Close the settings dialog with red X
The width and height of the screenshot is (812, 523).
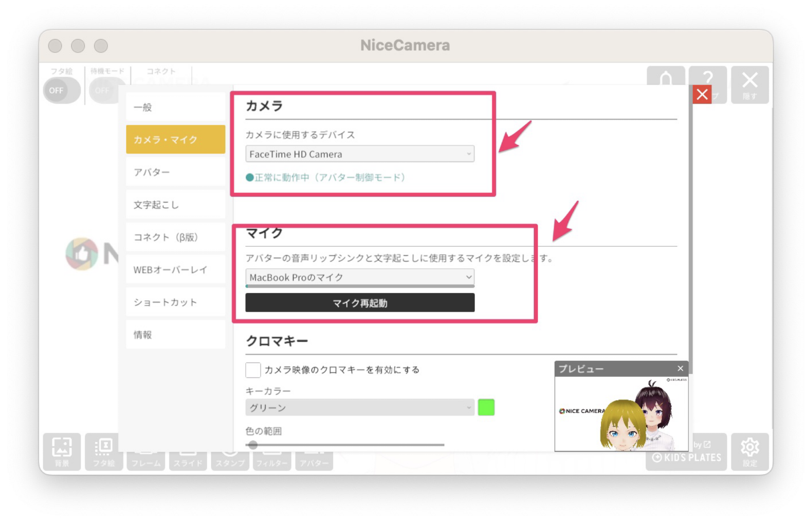(x=702, y=95)
